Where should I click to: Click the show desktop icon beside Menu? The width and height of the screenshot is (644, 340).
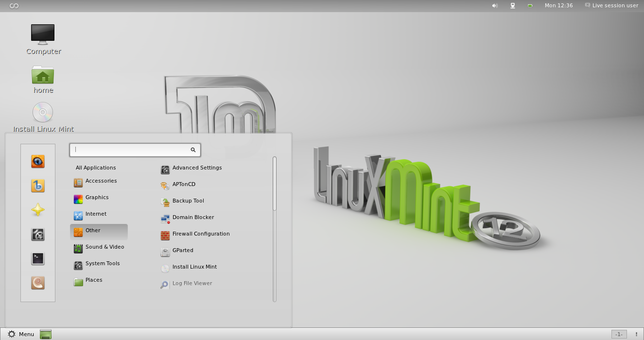pos(45,334)
